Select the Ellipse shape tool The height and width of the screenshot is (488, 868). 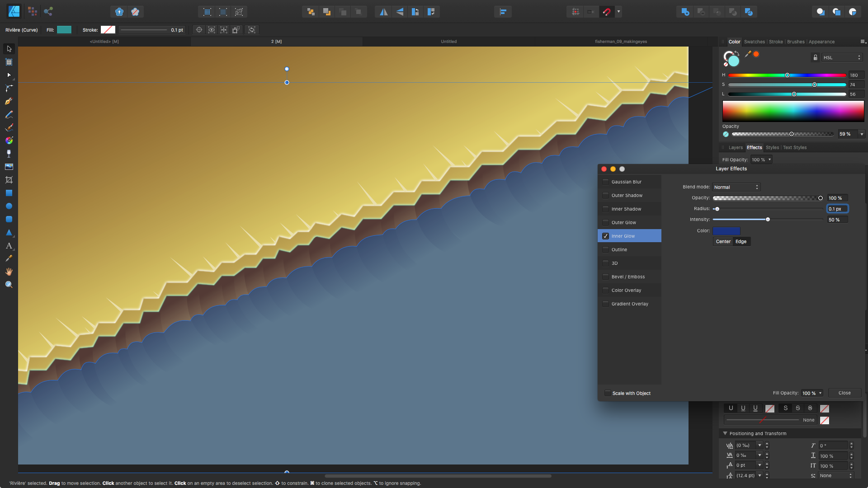coord(9,206)
